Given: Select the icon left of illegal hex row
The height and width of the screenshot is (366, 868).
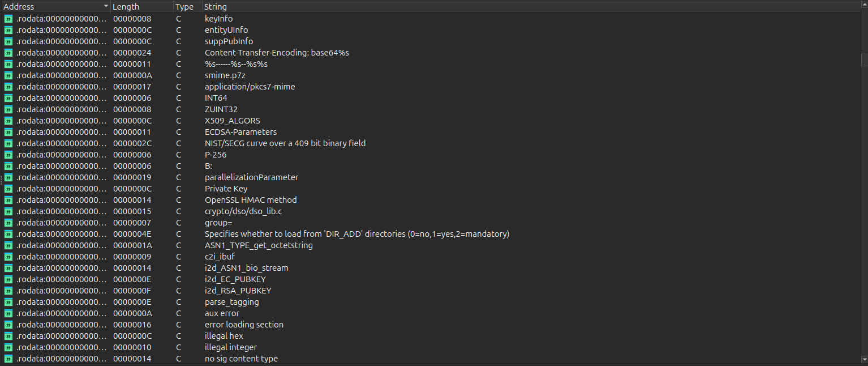Looking at the screenshot, I should pyautogui.click(x=8, y=336).
